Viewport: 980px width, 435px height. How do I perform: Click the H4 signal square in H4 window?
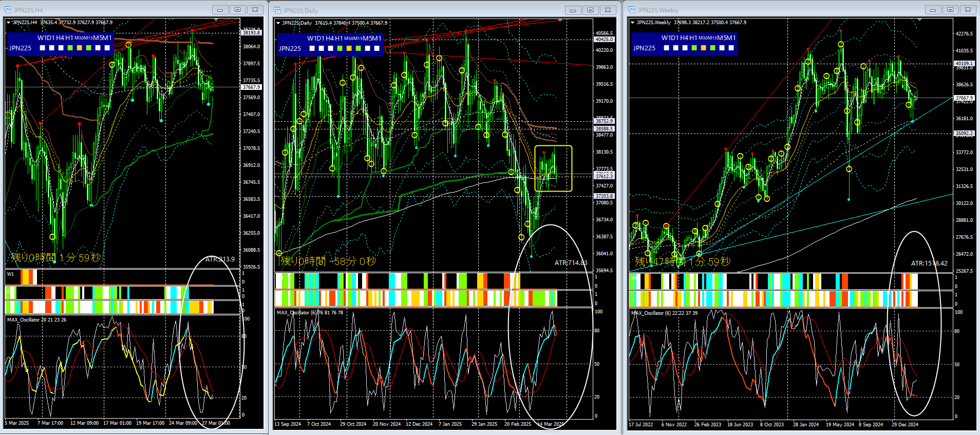click(x=61, y=48)
